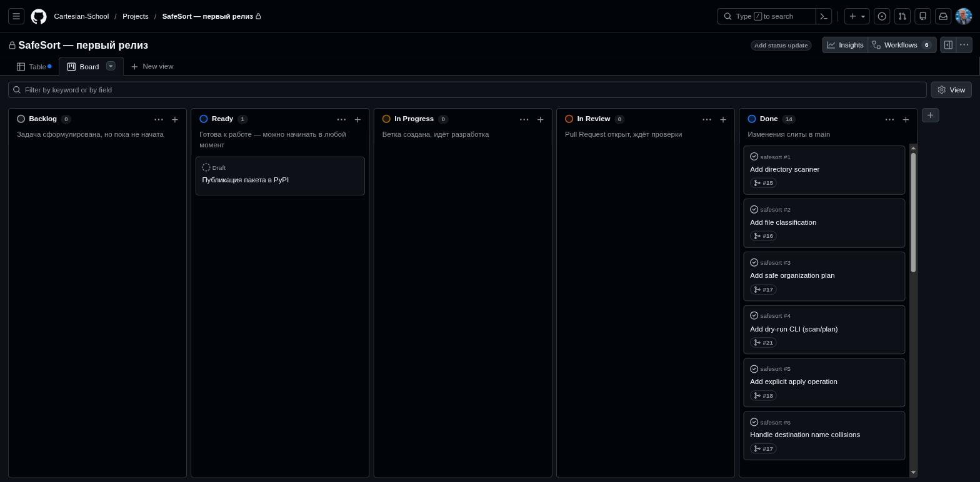Image resolution: width=980 pixels, height=482 pixels.
Task: Add item to In Review column
Action: tap(723, 119)
